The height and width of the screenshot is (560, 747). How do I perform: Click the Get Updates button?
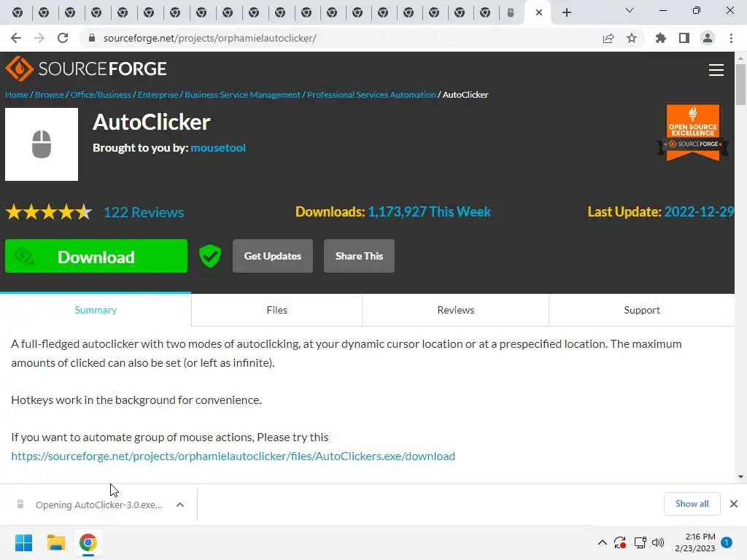pos(273,256)
